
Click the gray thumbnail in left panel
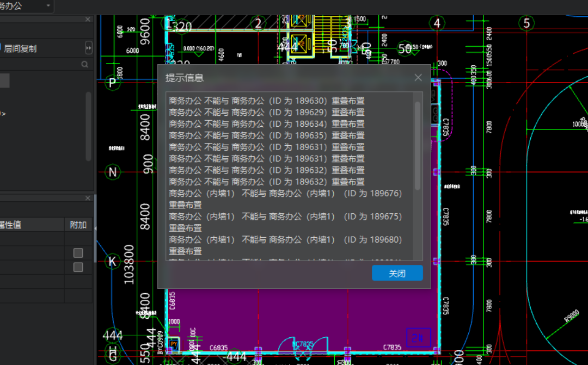click(x=4, y=80)
